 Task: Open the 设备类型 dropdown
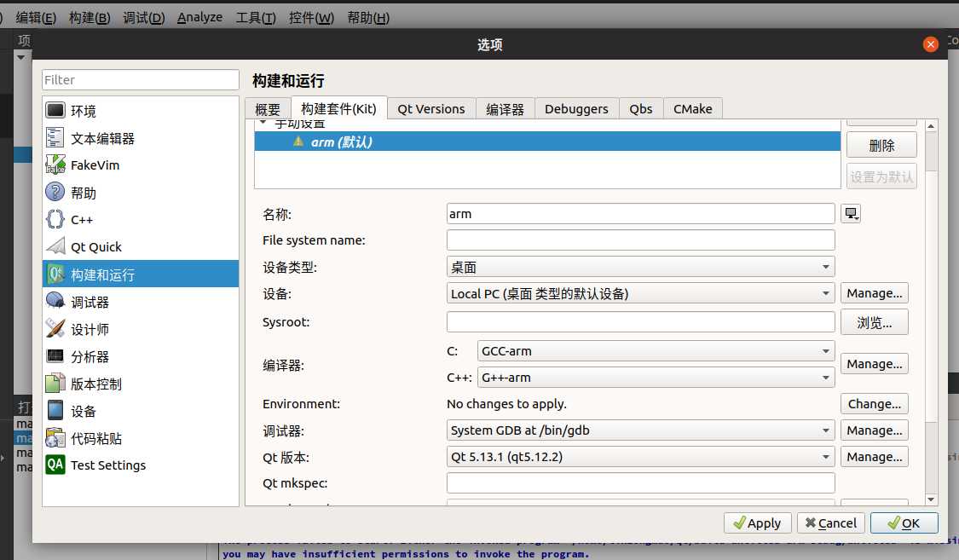[640, 267]
